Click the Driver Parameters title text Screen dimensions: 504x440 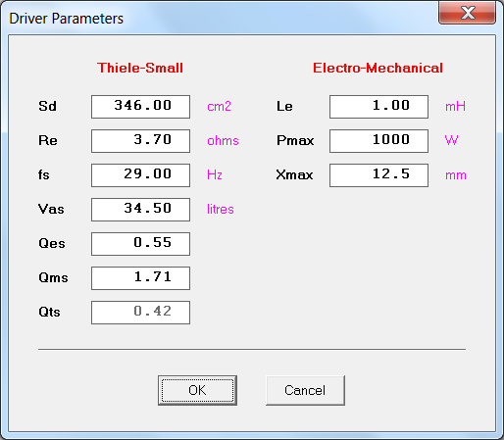click(x=67, y=19)
